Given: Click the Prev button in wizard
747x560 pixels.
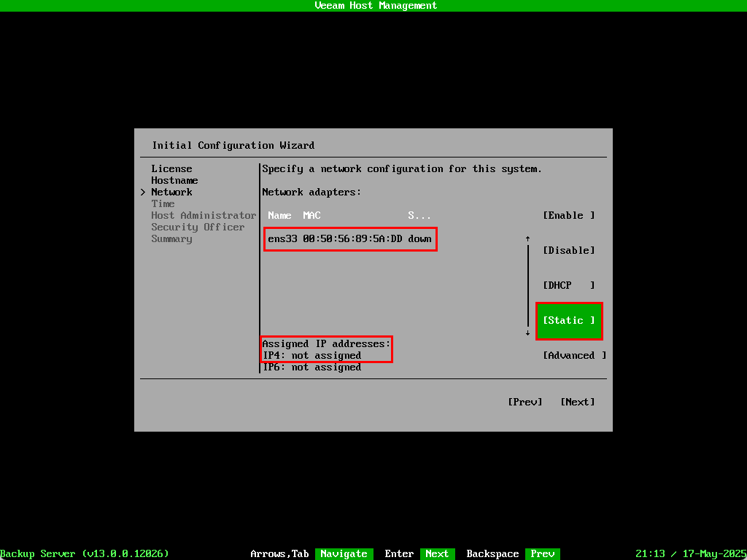Looking at the screenshot, I should 525,402.
